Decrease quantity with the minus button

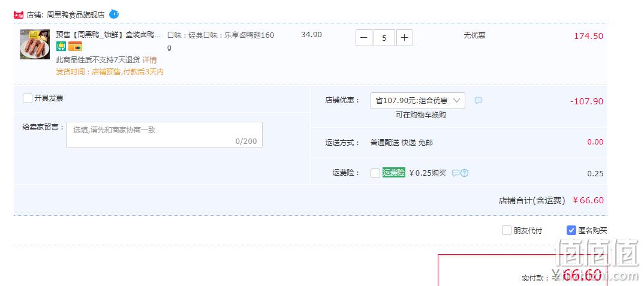coord(364,38)
